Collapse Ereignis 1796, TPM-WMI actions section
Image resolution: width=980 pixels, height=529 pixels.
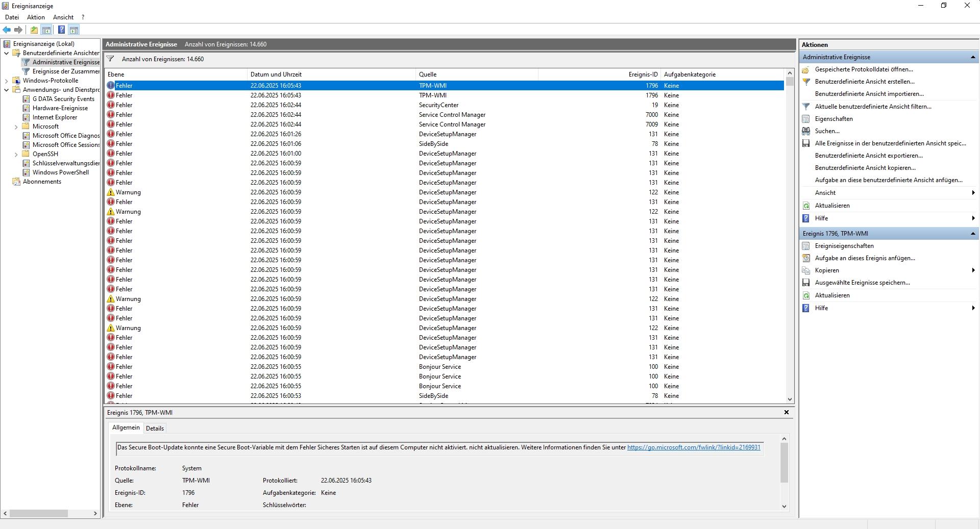coord(973,234)
